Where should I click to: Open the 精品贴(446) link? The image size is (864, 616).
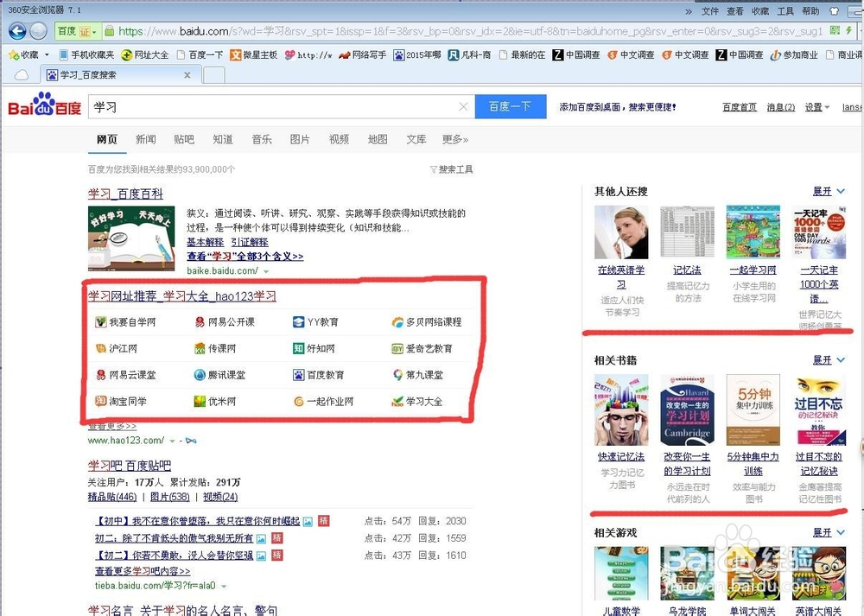[112, 497]
